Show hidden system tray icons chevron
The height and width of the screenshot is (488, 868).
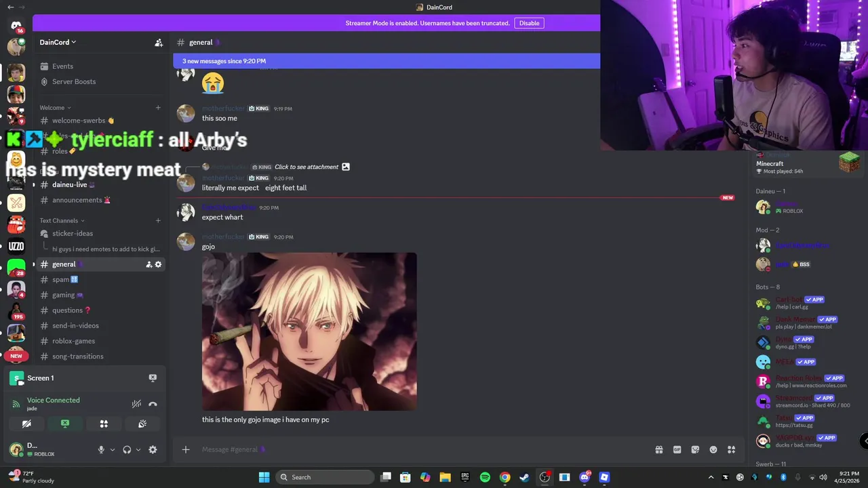coord(711,477)
